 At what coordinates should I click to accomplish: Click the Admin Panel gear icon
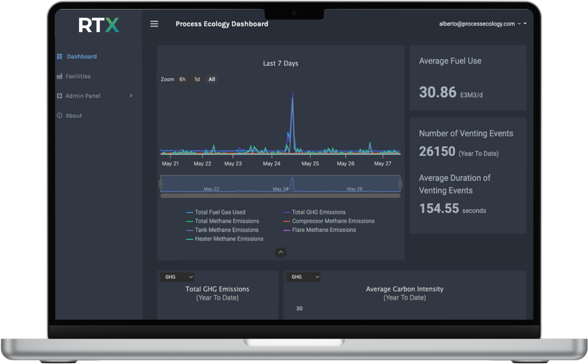click(59, 96)
